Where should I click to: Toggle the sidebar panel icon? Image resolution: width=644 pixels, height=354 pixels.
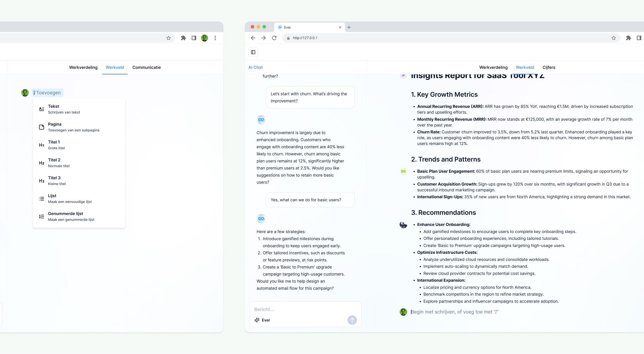click(253, 52)
